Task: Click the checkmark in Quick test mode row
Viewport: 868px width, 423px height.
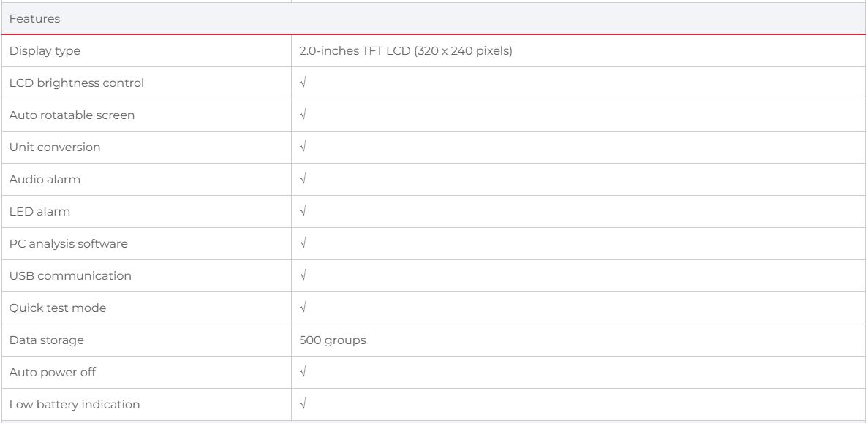Action: click(x=303, y=308)
